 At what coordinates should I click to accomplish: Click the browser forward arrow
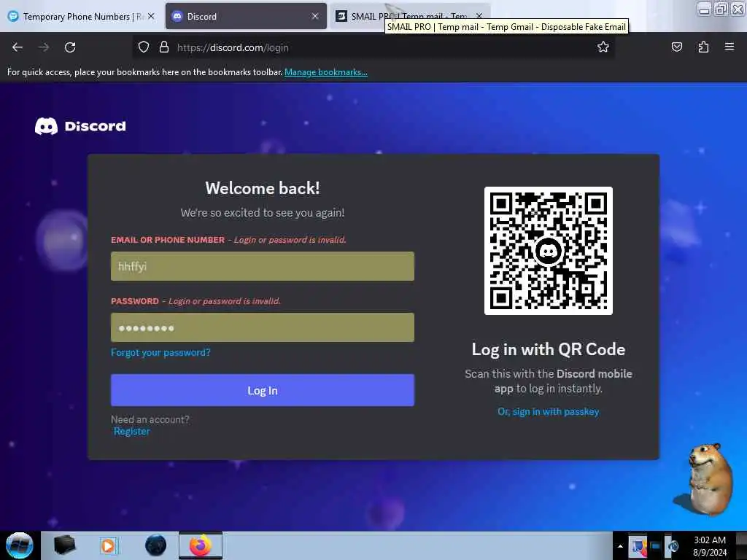pos(44,47)
